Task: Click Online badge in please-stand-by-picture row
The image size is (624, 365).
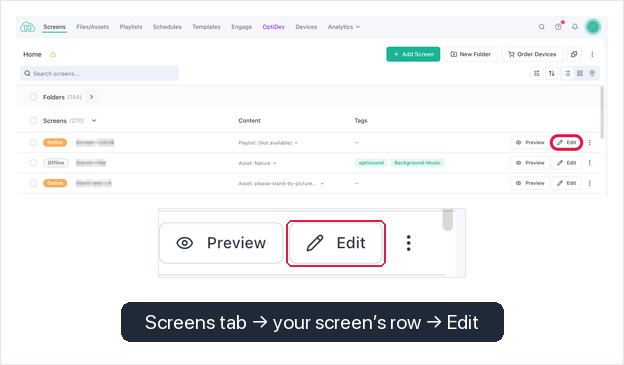Action: click(55, 183)
